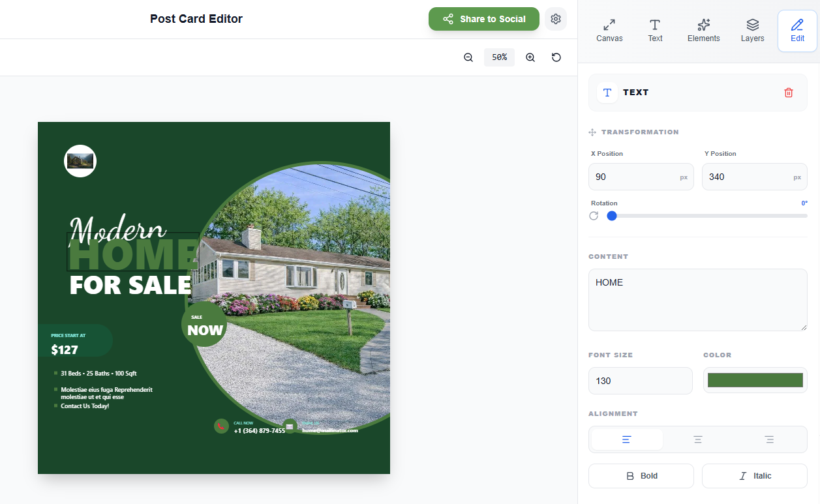Image resolution: width=820 pixels, height=504 pixels.
Task: Click the Font Size input field
Action: 641,381
